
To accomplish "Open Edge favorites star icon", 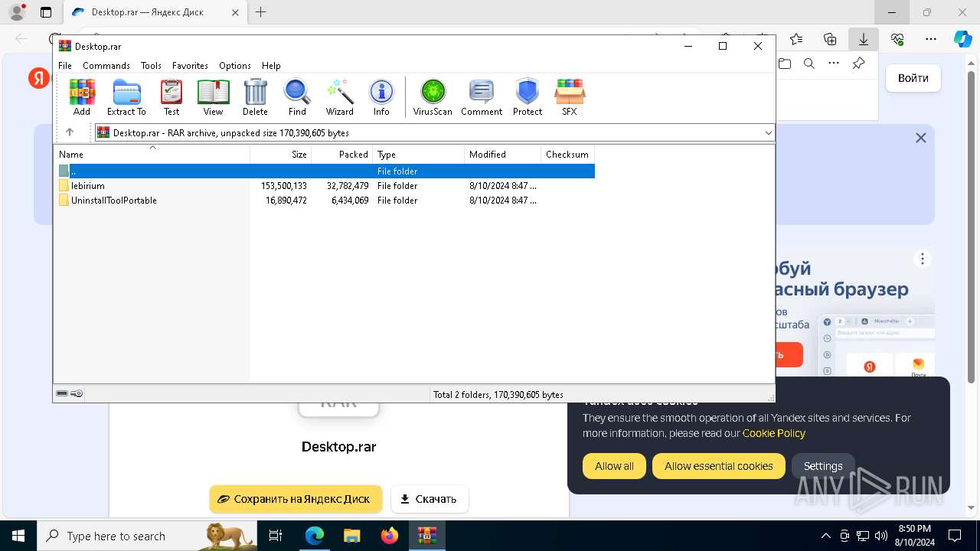I will [796, 39].
